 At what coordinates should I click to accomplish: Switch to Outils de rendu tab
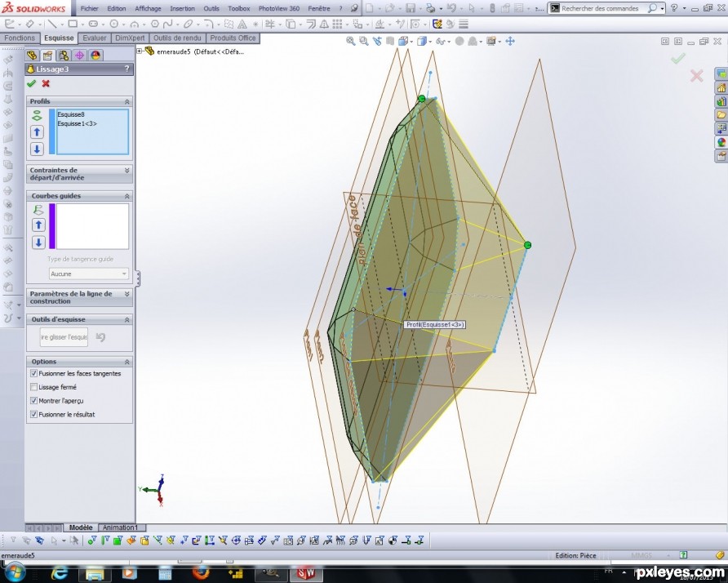(x=177, y=38)
